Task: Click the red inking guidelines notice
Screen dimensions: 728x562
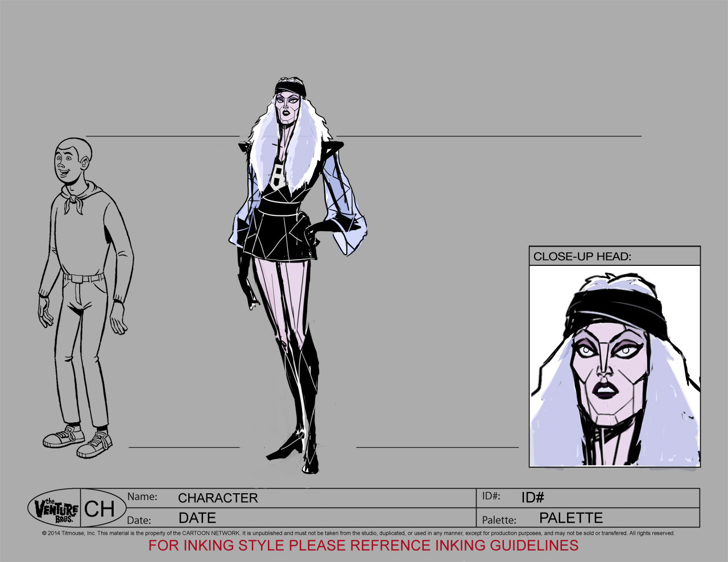Action: pyautogui.click(x=363, y=546)
